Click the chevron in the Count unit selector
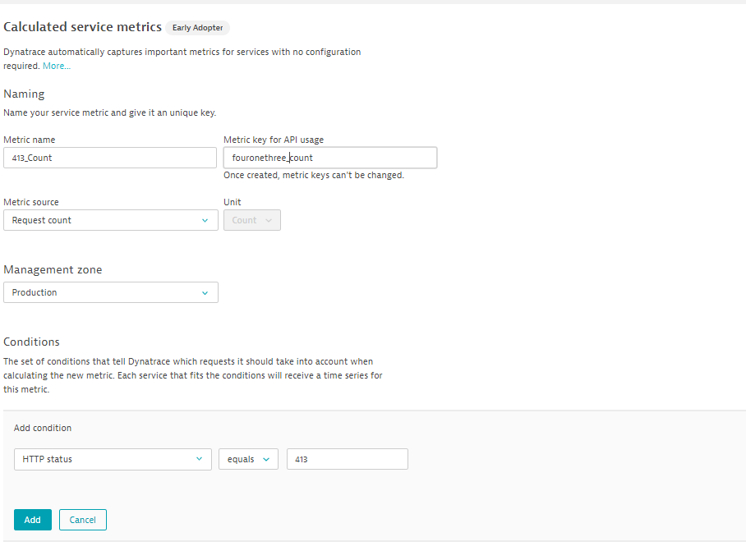746x560 pixels. point(268,220)
